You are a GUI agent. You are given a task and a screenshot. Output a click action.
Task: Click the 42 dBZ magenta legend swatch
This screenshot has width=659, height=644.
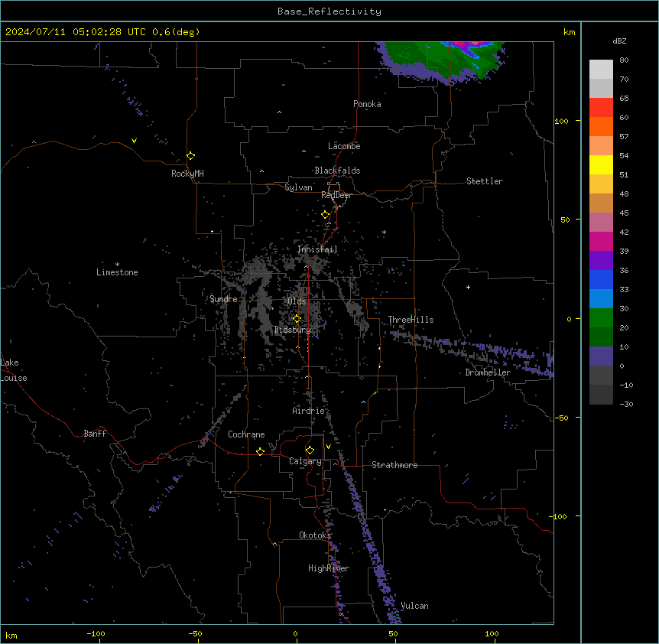coord(601,241)
